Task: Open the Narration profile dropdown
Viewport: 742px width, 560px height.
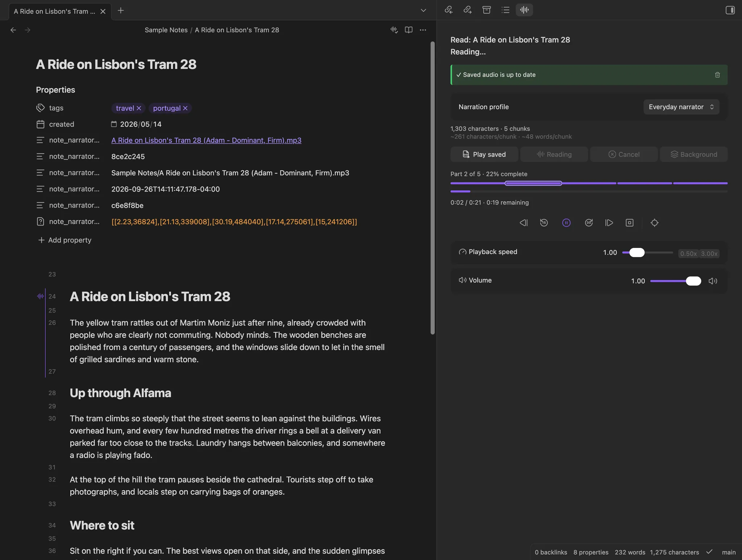Action: coord(681,107)
